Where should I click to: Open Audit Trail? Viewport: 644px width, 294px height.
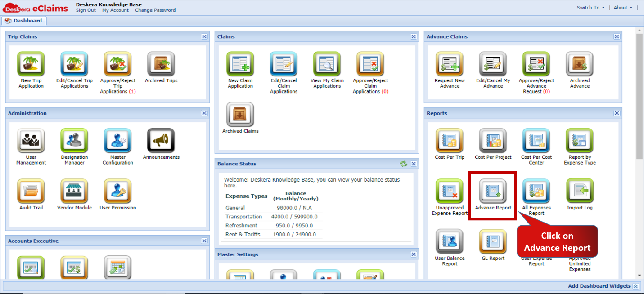[31, 191]
